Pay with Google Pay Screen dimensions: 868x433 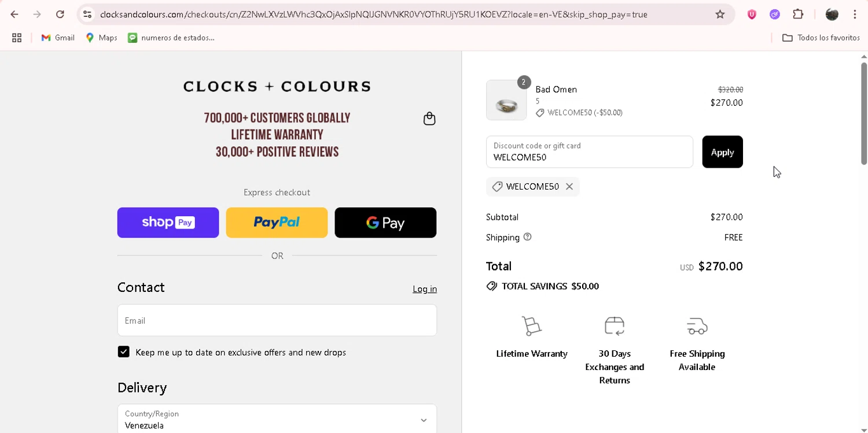click(x=385, y=223)
